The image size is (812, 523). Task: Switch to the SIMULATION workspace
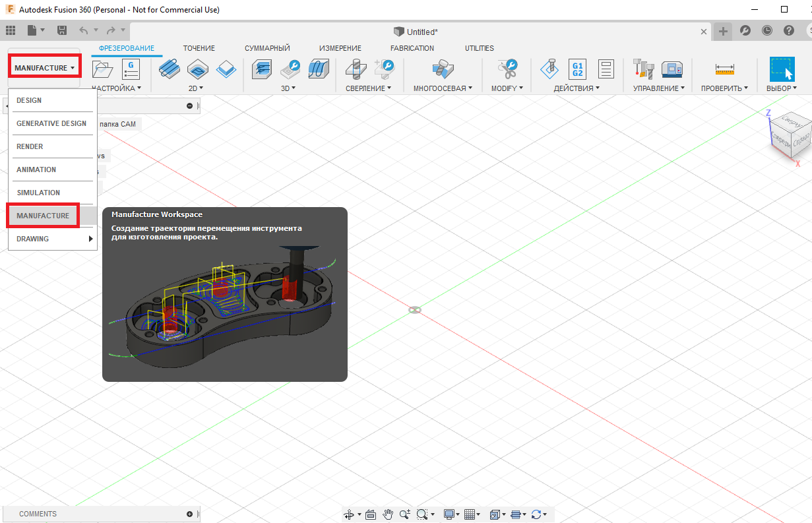tap(53, 193)
